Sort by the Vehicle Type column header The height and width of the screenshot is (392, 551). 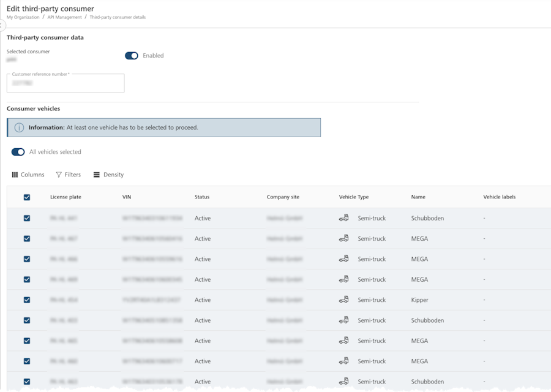354,197
